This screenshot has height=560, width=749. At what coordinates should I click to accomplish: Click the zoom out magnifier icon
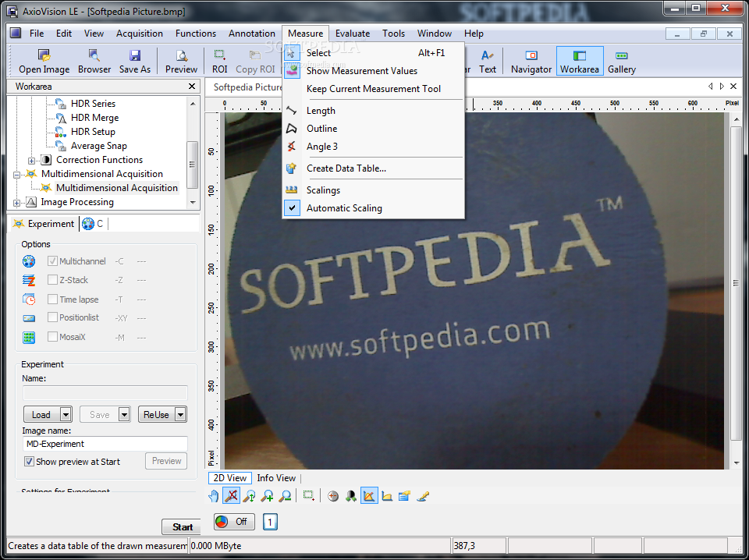[x=286, y=496]
